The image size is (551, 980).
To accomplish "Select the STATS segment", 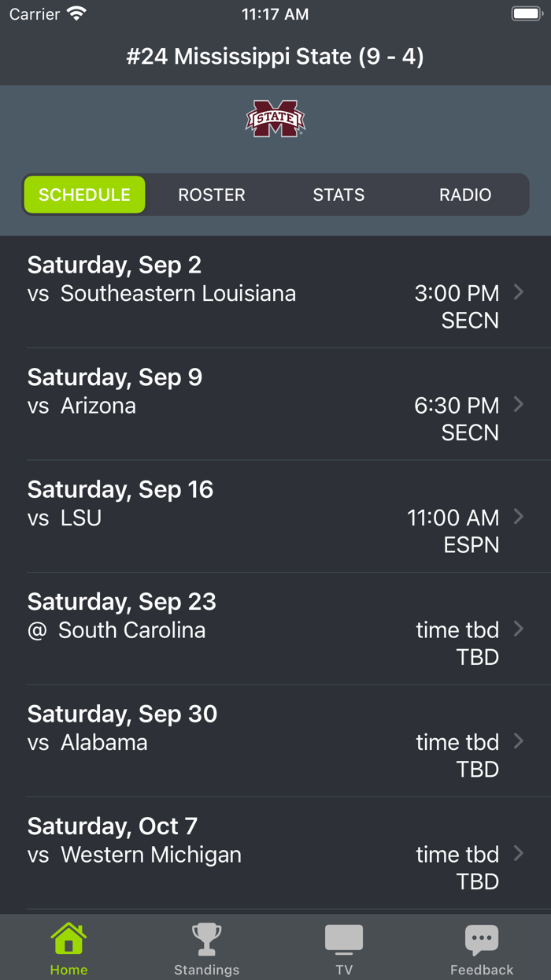I will [x=338, y=195].
